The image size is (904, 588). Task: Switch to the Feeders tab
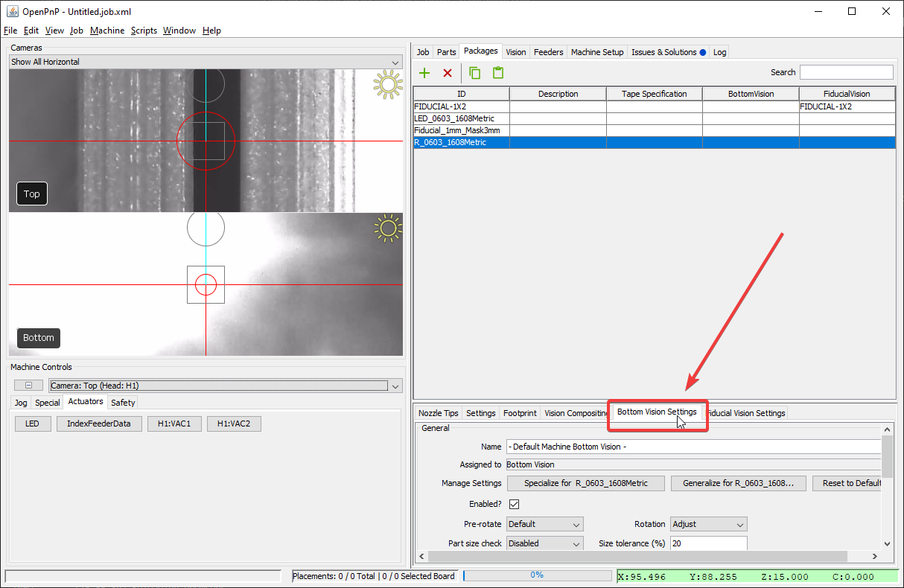pyautogui.click(x=548, y=52)
